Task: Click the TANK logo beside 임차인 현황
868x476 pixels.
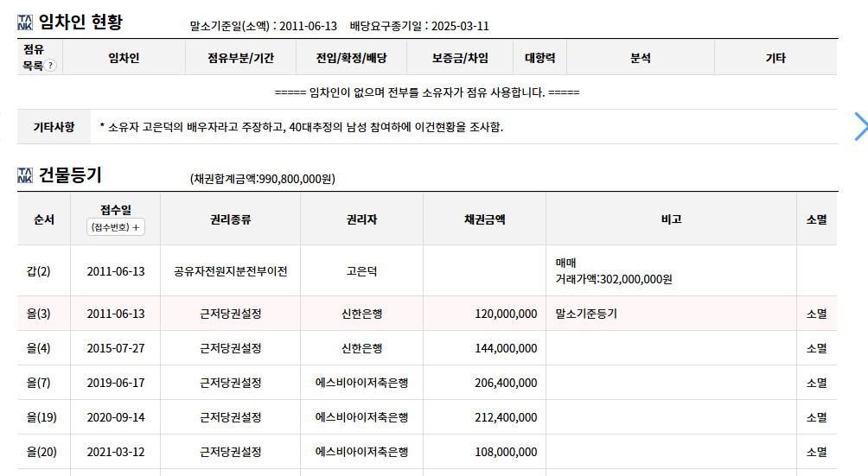Action: click(x=25, y=22)
